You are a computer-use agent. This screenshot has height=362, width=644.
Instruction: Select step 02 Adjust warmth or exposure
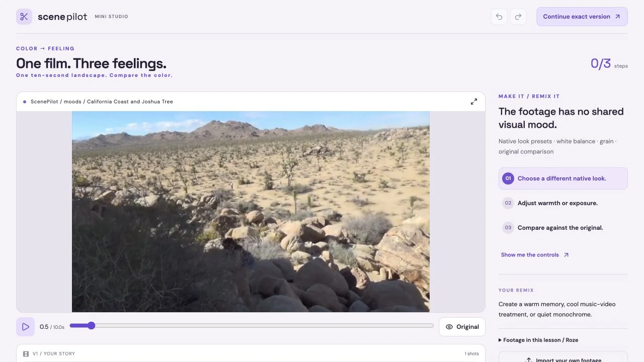coord(563,203)
